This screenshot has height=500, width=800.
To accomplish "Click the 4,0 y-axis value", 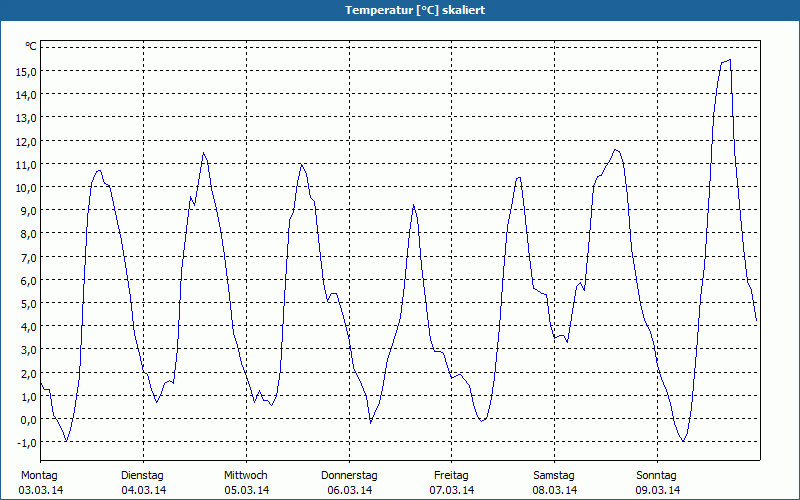I will pyautogui.click(x=29, y=327).
